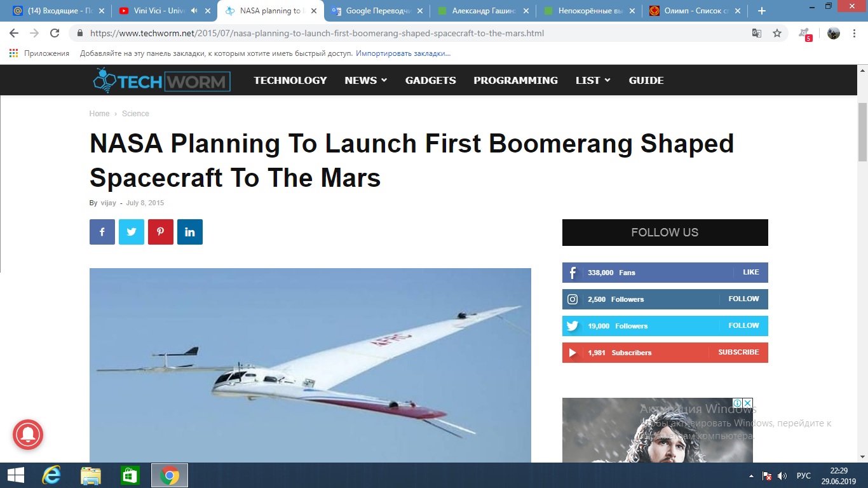Click the red notification bell icon
The width and height of the screenshot is (868, 488).
point(27,435)
